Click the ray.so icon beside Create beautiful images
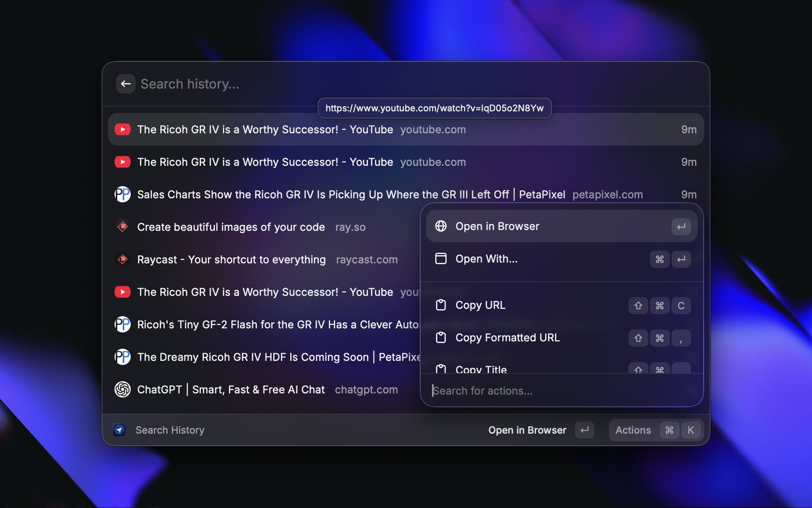Screen dimensions: 812x508 coord(123,227)
